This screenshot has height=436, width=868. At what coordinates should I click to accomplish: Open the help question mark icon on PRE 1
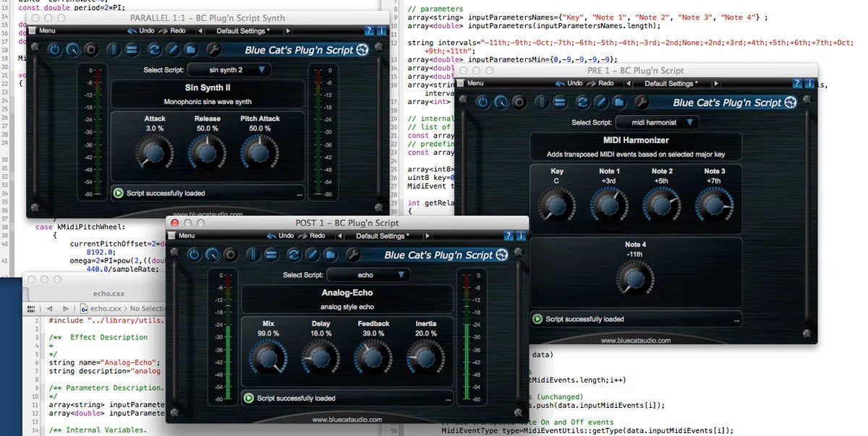(x=798, y=82)
